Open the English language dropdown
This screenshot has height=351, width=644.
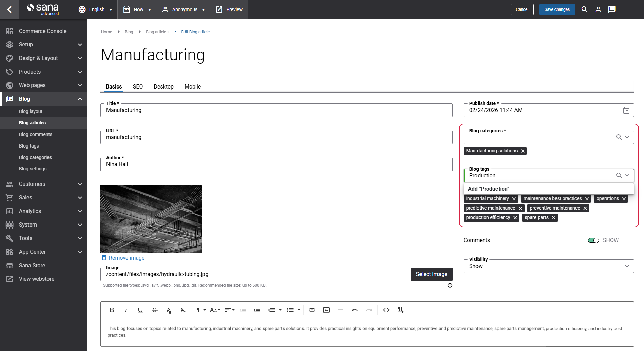tap(96, 9)
